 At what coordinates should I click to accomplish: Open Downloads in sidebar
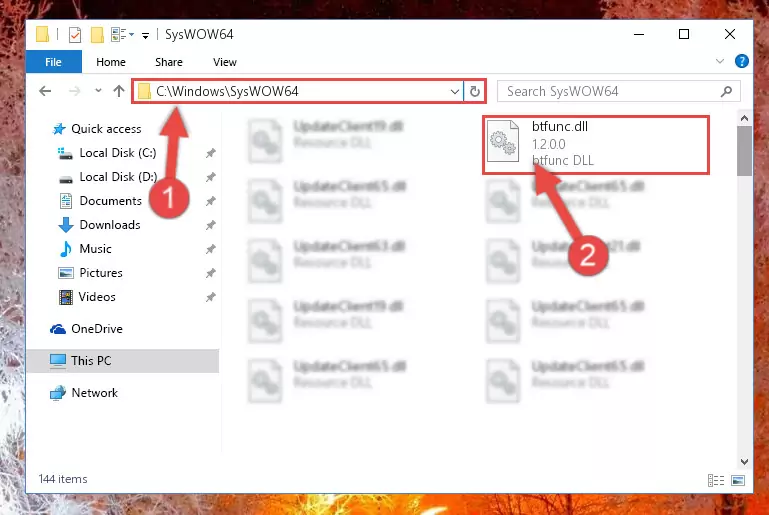pyautogui.click(x=99, y=225)
